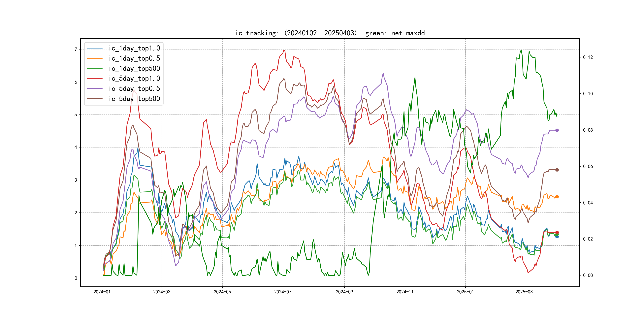
Task: Click the green ic_1day_top500 legend line sample
Action: pyautogui.click(x=94, y=68)
